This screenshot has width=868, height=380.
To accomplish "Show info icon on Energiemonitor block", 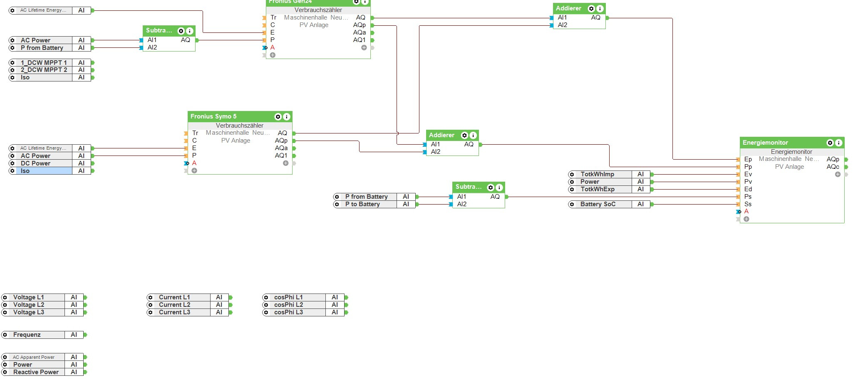I will pyautogui.click(x=838, y=143).
